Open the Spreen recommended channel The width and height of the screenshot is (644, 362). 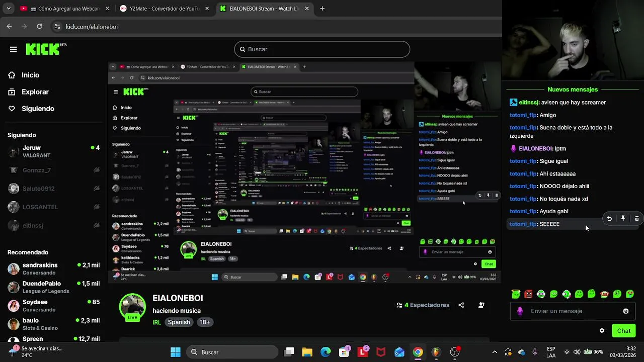coord(53,338)
